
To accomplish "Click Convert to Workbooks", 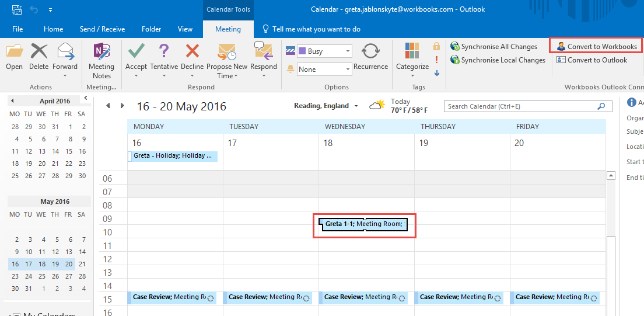I will pos(597,47).
